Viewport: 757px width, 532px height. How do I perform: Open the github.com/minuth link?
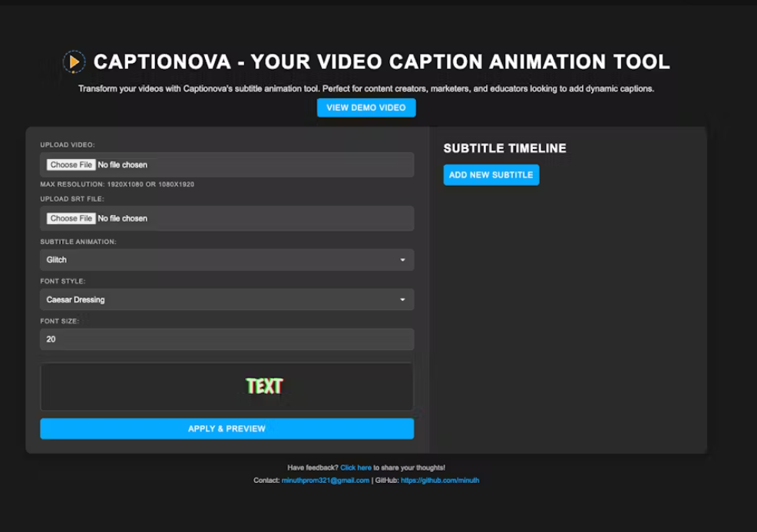[x=440, y=481]
